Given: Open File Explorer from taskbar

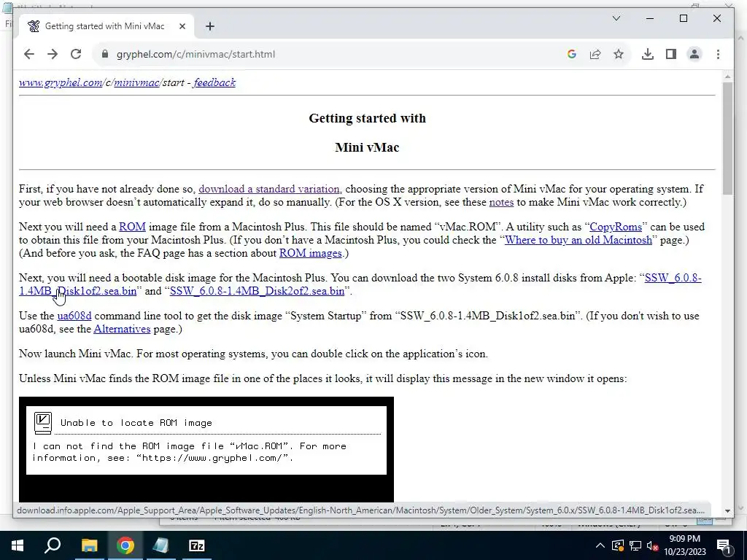Looking at the screenshot, I should click(89, 545).
